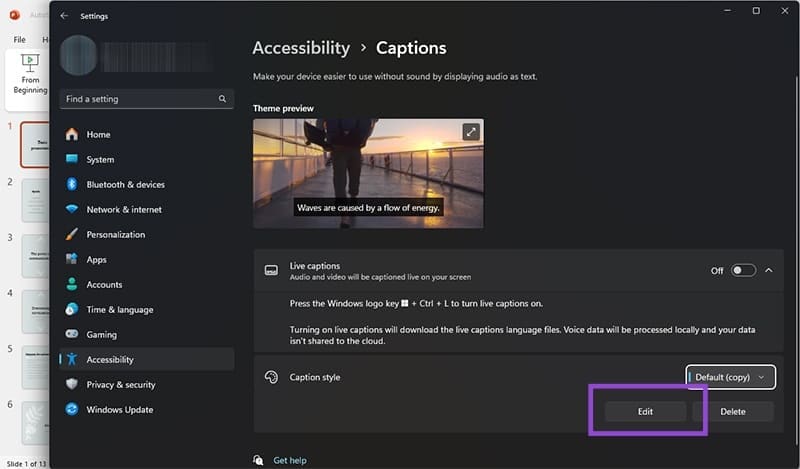Start slideshow From Beginning
Screen dimensions: 800x469
click(30, 73)
